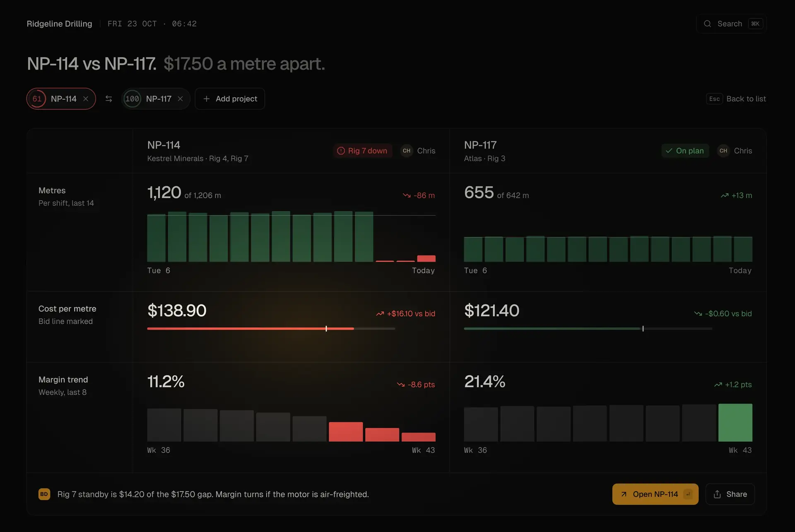
Task: Click the 100 score ring on NP-117
Action: (x=132, y=99)
